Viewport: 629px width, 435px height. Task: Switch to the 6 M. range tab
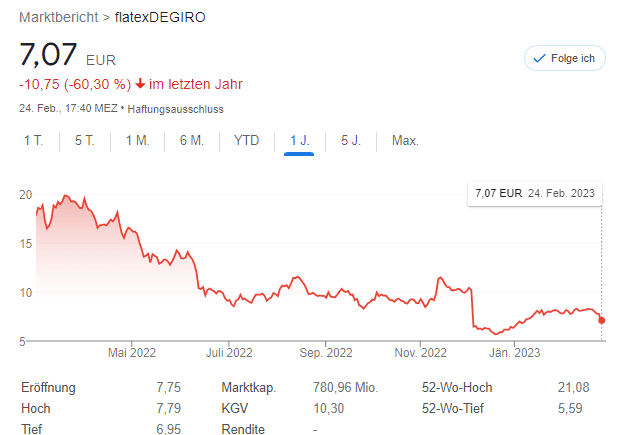[191, 140]
